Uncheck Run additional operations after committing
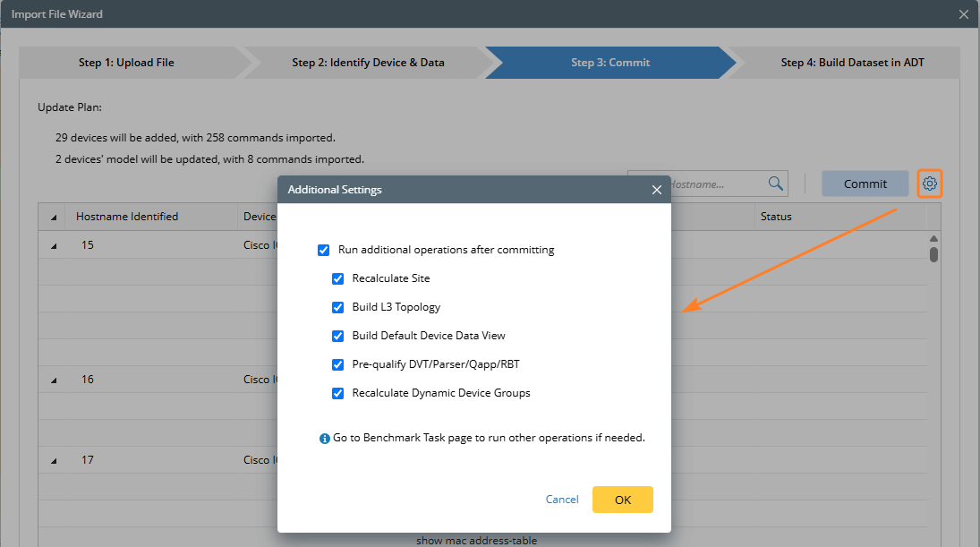The image size is (980, 547). [x=324, y=250]
